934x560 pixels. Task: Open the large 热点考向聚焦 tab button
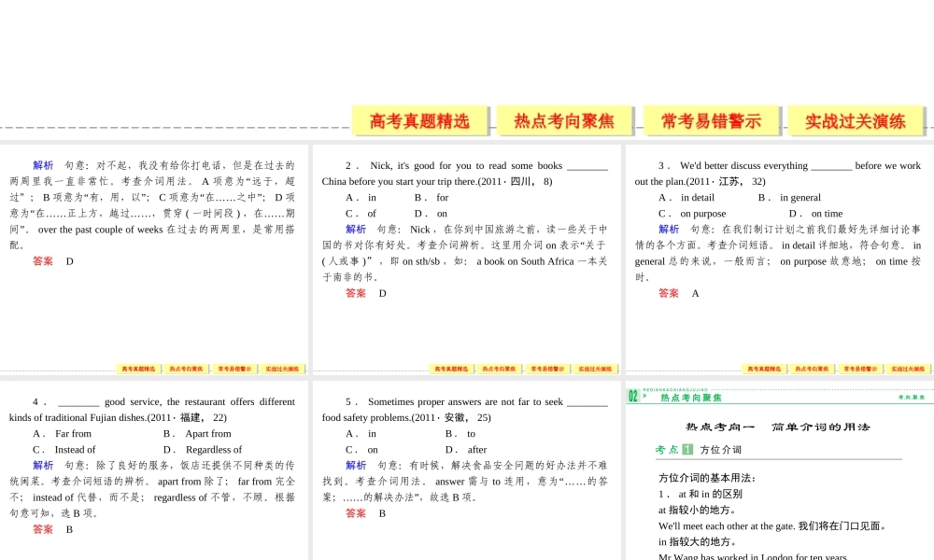[x=564, y=120]
